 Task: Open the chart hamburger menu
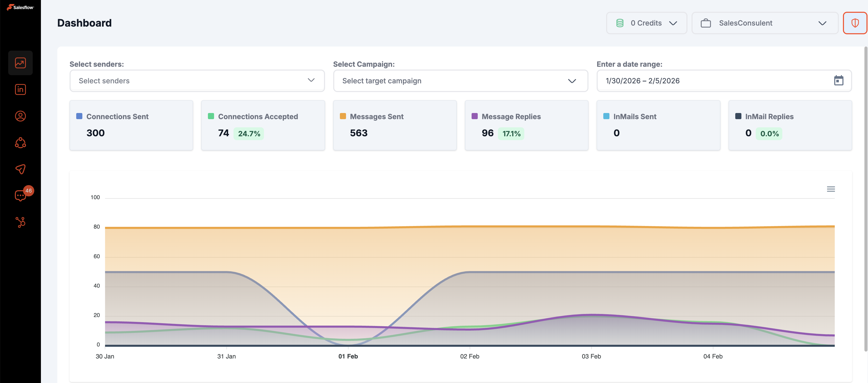pyautogui.click(x=831, y=189)
